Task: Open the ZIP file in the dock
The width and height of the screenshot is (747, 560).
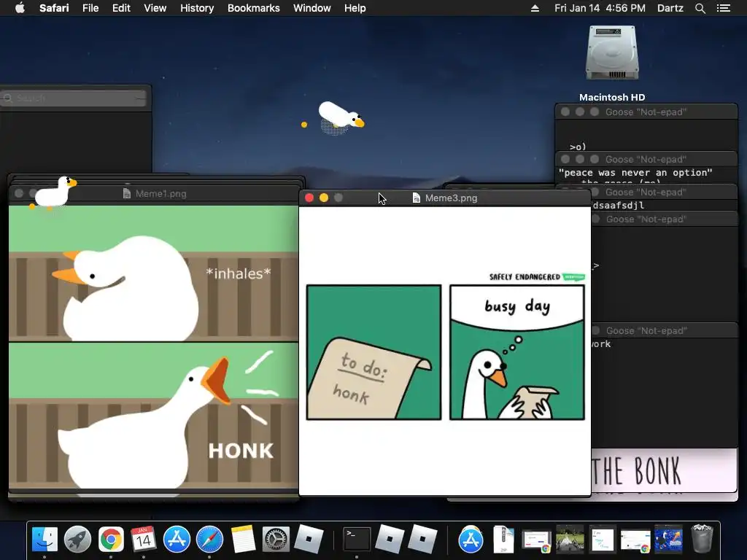Action: [x=503, y=539]
